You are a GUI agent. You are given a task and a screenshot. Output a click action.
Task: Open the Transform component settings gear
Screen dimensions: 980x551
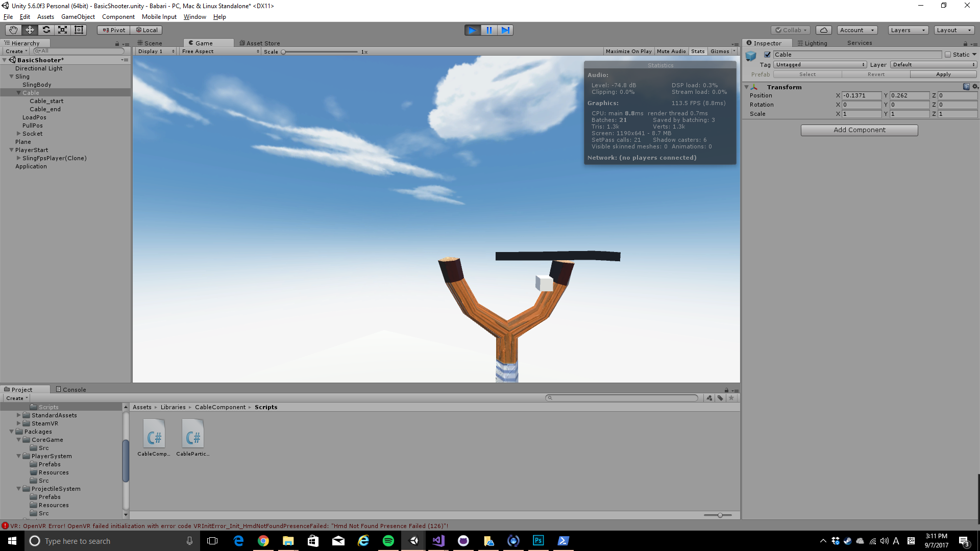pos(975,87)
